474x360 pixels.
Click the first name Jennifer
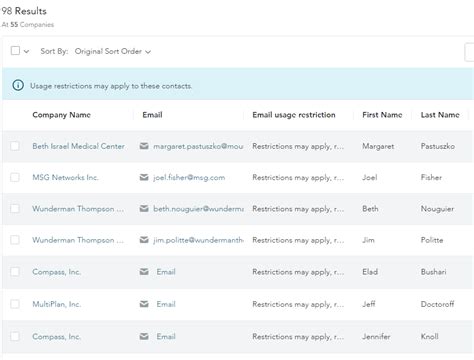click(376, 336)
